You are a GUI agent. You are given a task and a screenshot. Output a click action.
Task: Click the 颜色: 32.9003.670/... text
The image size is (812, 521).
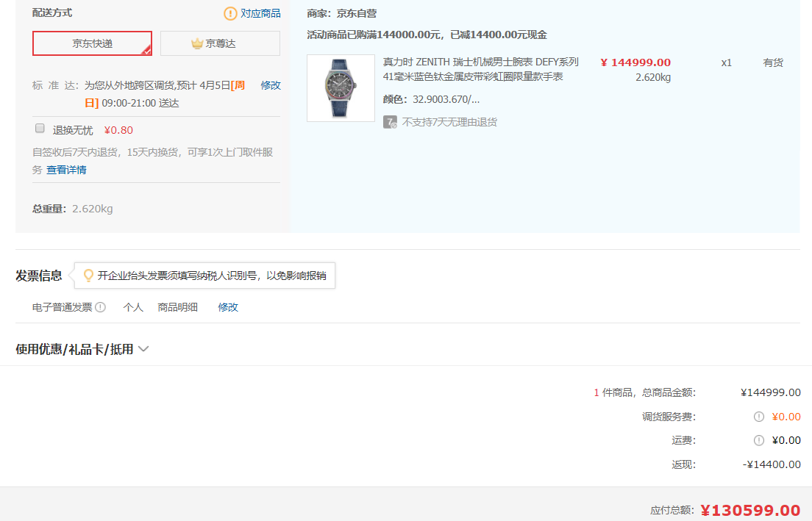point(431,99)
